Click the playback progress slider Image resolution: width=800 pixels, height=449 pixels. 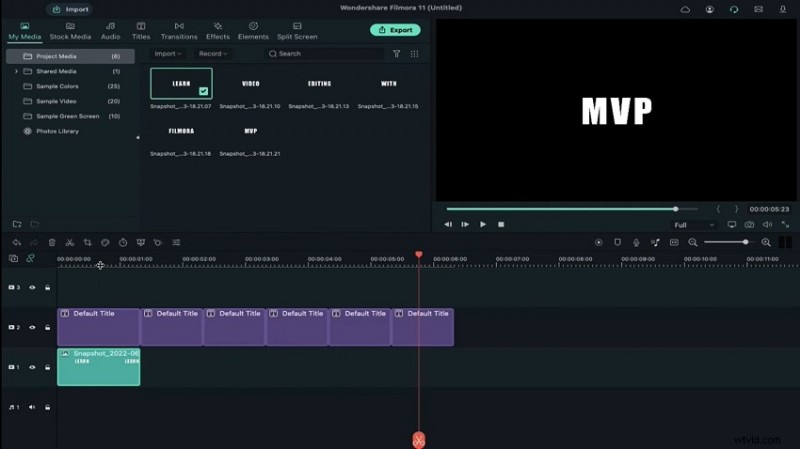point(572,209)
